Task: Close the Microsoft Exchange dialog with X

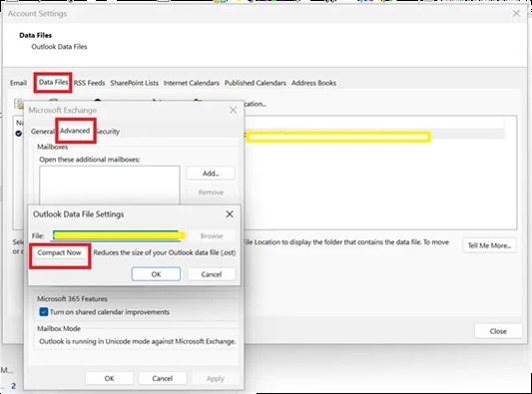Action: [234, 110]
